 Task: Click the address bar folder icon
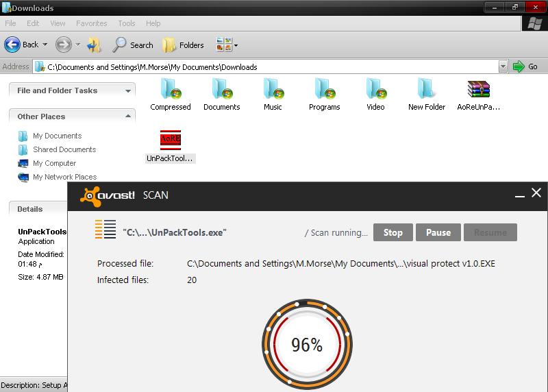coord(40,66)
